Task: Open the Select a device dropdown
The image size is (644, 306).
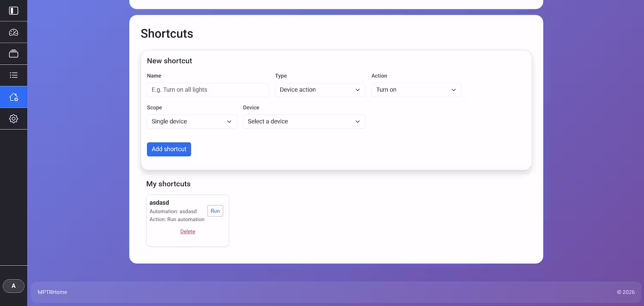Action: (304, 122)
